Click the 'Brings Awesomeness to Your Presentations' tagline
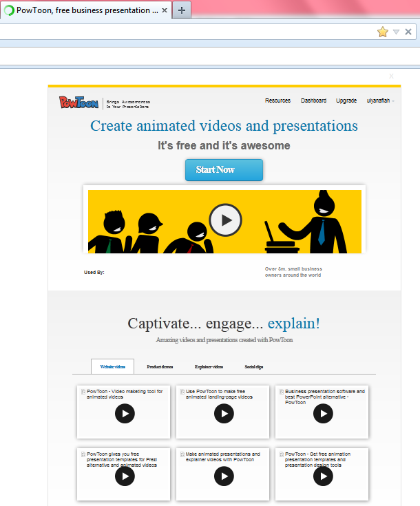Image resolution: width=420 pixels, height=506 pixels. pyautogui.click(x=128, y=104)
